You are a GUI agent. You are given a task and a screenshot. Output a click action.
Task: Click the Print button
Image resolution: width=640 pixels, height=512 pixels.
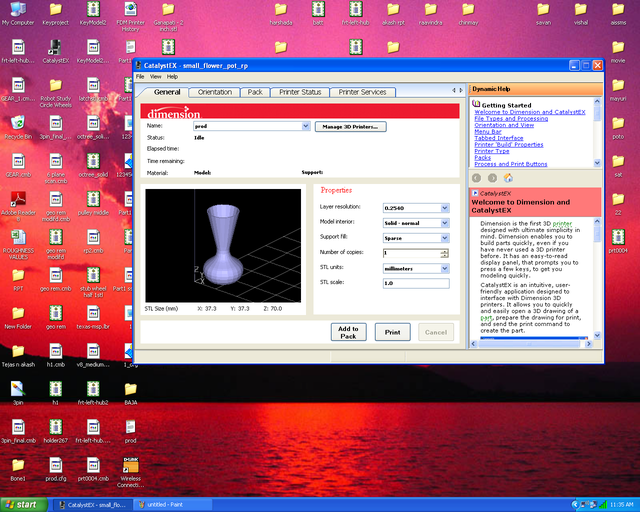(x=392, y=332)
